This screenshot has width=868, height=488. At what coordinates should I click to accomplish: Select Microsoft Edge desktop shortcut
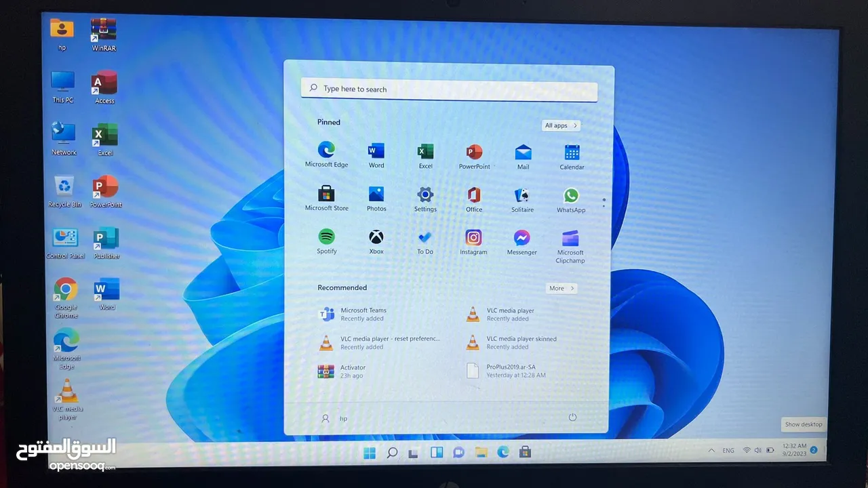click(x=66, y=349)
